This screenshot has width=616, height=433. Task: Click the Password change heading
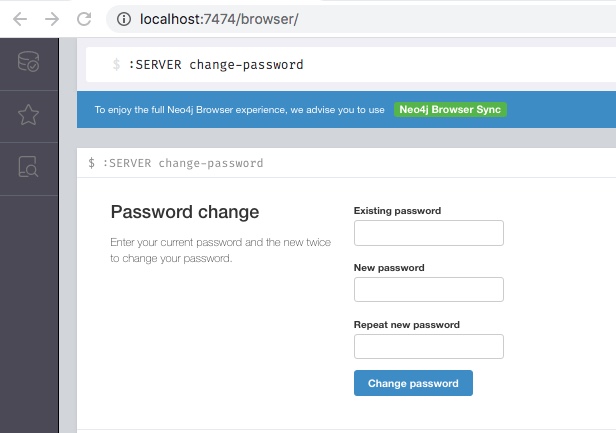pyautogui.click(x=184, y=212)
